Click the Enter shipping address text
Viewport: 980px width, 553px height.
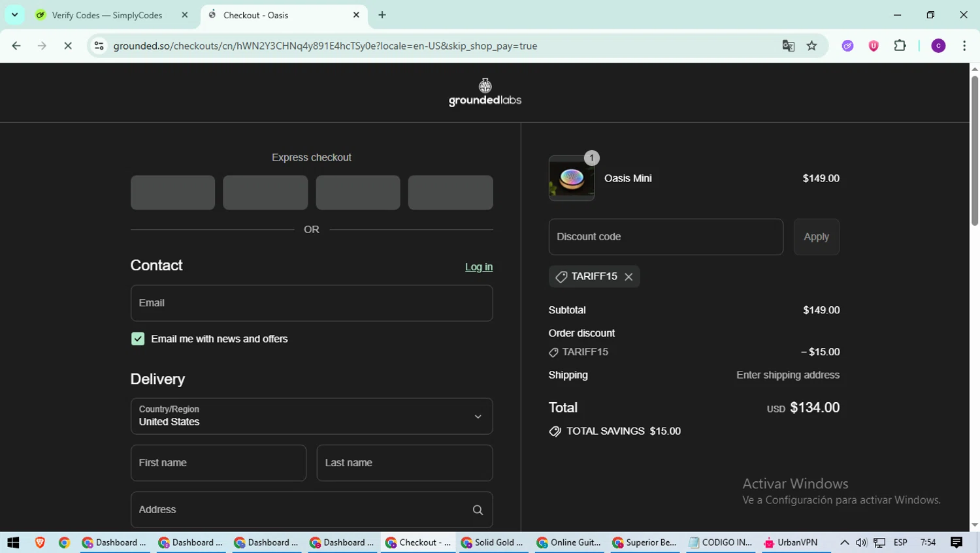pos(788,375)
